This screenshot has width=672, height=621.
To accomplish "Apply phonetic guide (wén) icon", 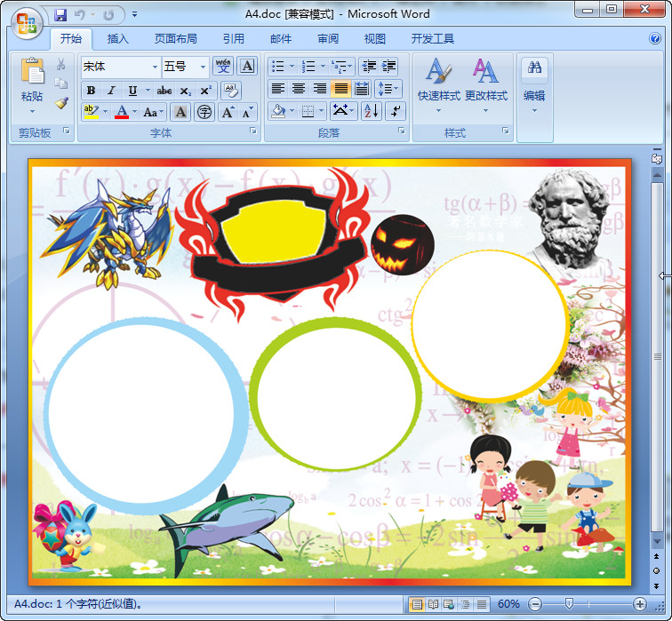I will (x=223, y=67).
